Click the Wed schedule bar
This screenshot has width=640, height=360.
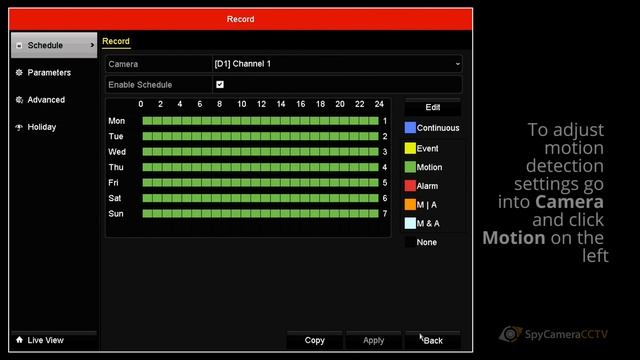[x=260, y=152]
